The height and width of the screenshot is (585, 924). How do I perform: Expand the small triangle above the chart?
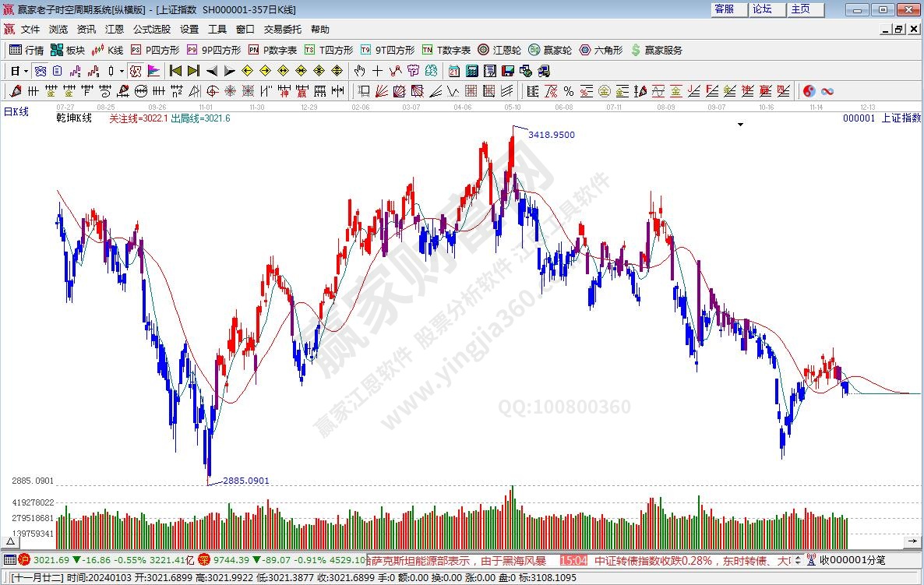point(740,125)
